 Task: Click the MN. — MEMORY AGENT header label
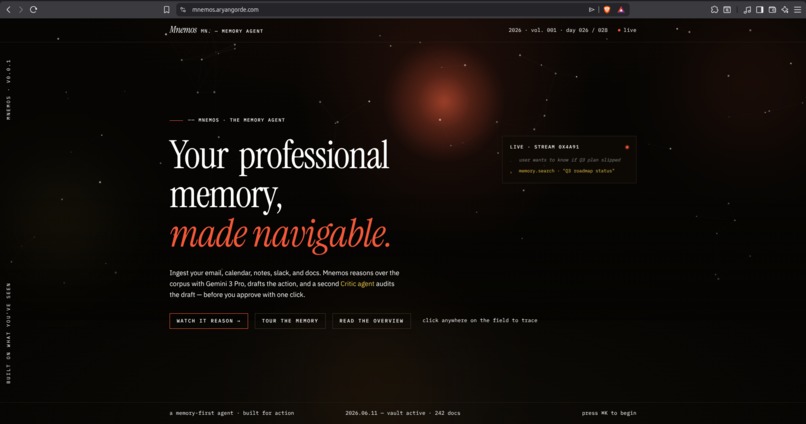232,31
